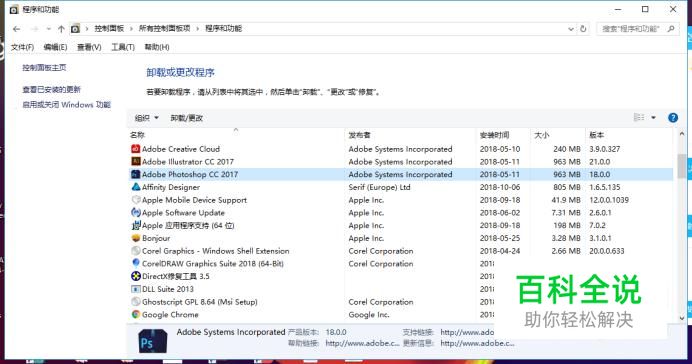Select the Affinity Designer icon
The image size is (692, 364).
(136, 187)
